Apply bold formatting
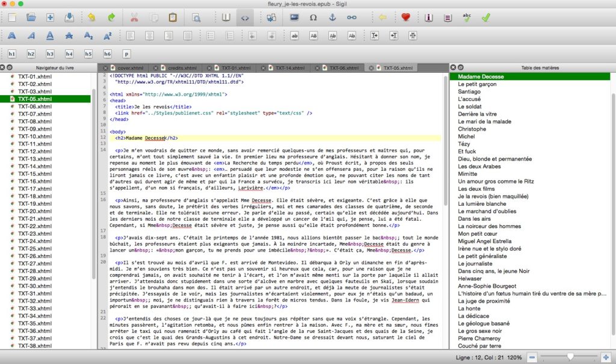 pos(12,35)
